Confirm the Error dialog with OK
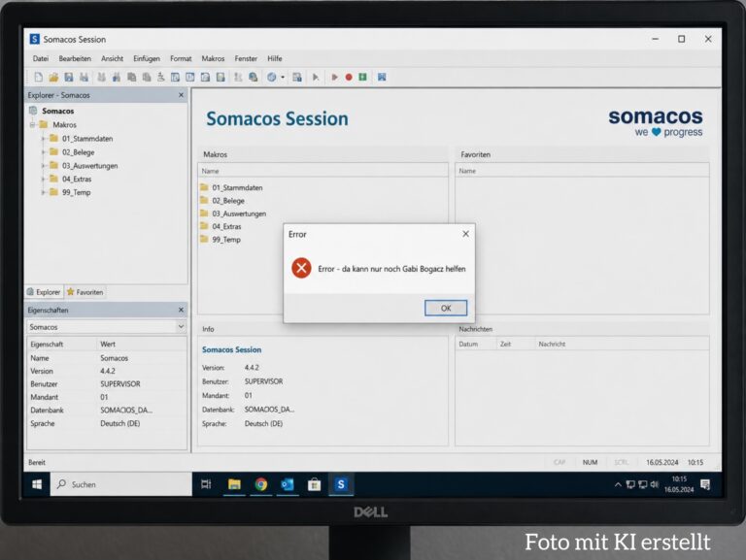 (446, 308)
